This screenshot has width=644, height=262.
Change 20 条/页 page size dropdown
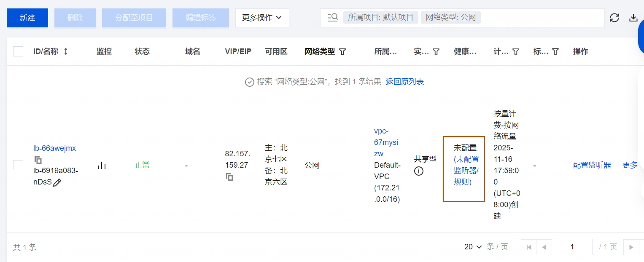pyautogui.click(x=473, y=247)
